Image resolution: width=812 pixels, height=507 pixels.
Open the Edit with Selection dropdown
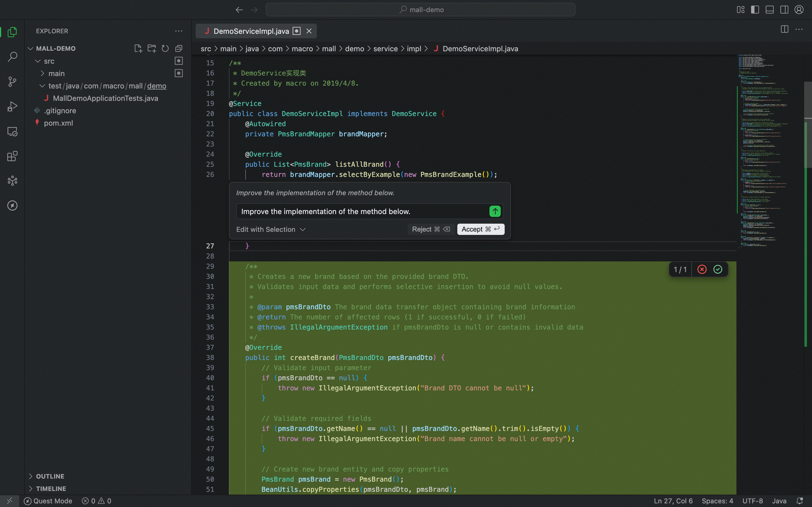[x=271, y=229]
